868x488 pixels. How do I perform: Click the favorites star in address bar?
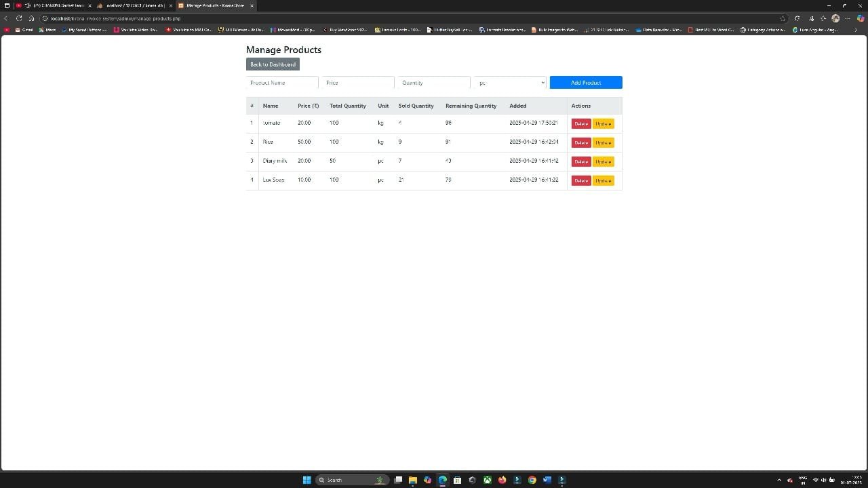pyautogui.click(x=783, y=18)
